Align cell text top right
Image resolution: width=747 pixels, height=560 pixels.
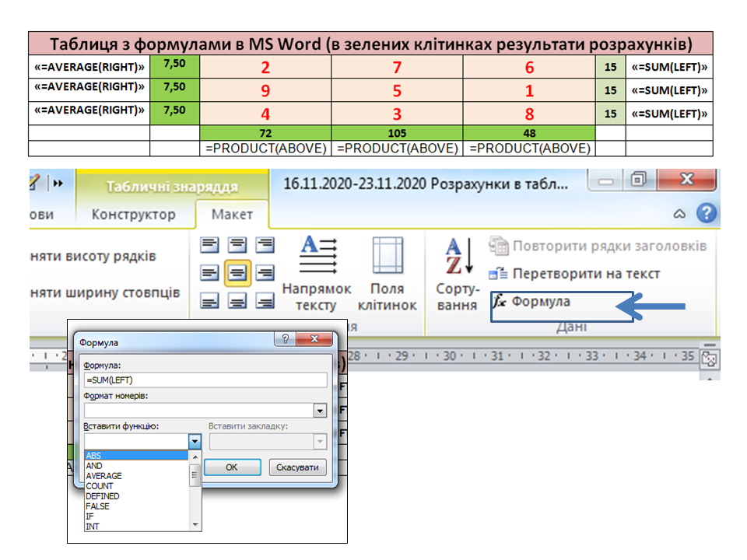(x=265, y=245)
